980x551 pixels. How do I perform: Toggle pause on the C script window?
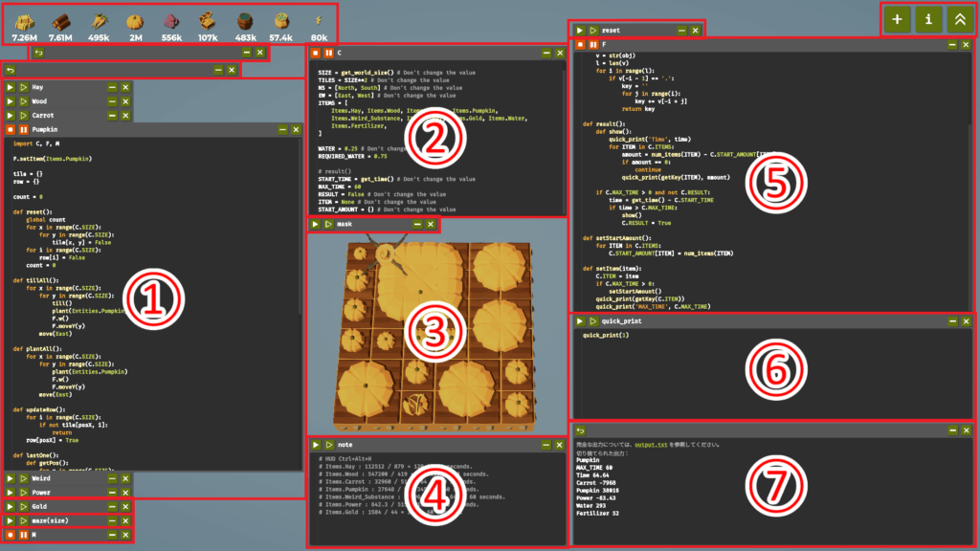coord(327,53)
